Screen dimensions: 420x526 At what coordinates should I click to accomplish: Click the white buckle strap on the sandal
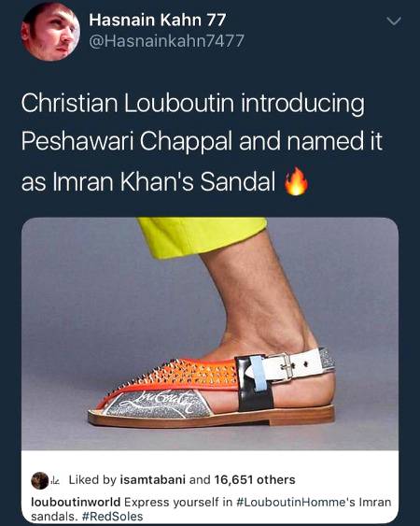click(294, 364)
